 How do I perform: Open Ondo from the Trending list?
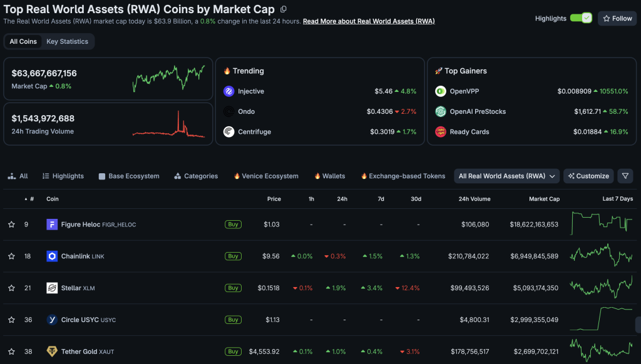[246, 111]
